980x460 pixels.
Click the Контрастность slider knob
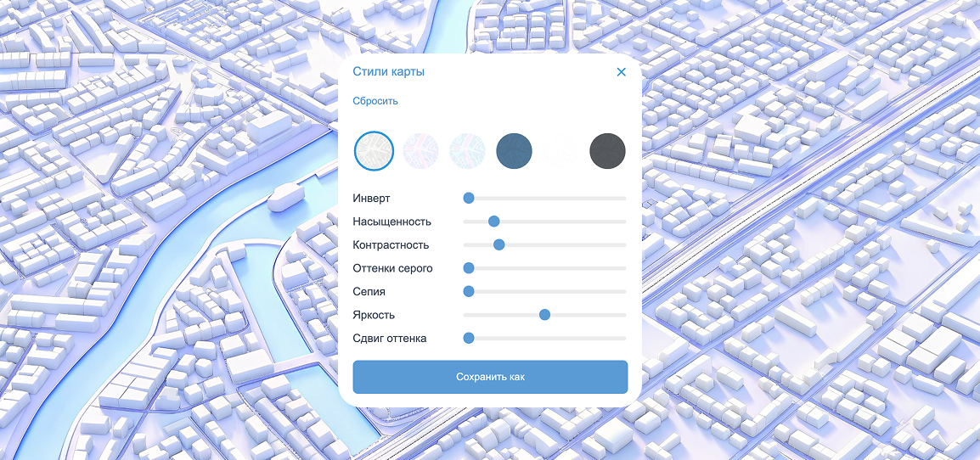pyautogui.click(x=498, y=244)
